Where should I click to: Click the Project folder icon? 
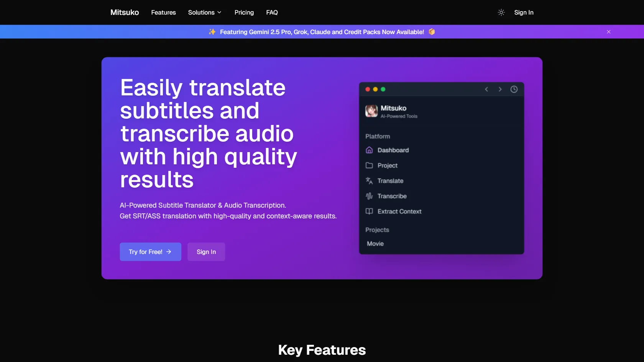[x=369, y=165]
